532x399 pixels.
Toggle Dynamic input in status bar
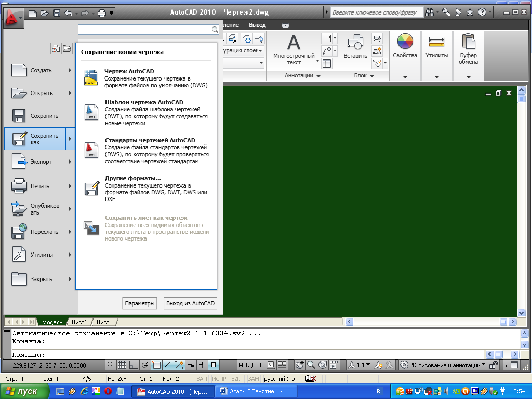point(191,365)
